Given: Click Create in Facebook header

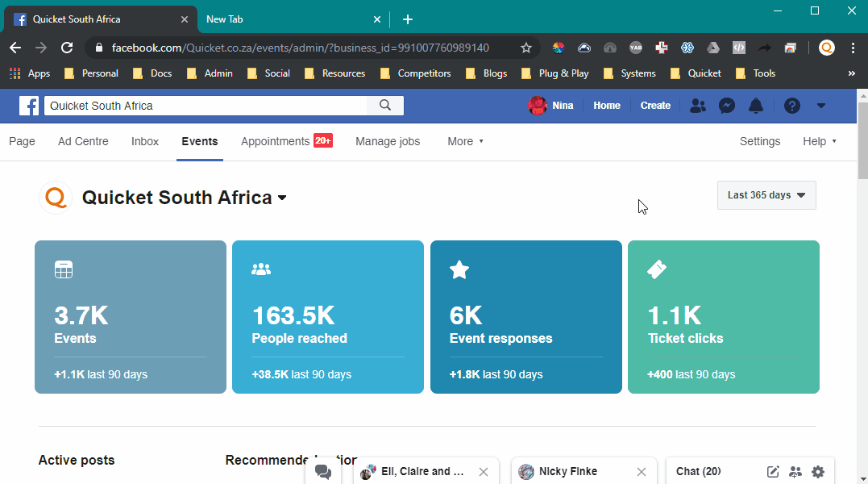Looking at the screenshot, I should coord(655,105).
